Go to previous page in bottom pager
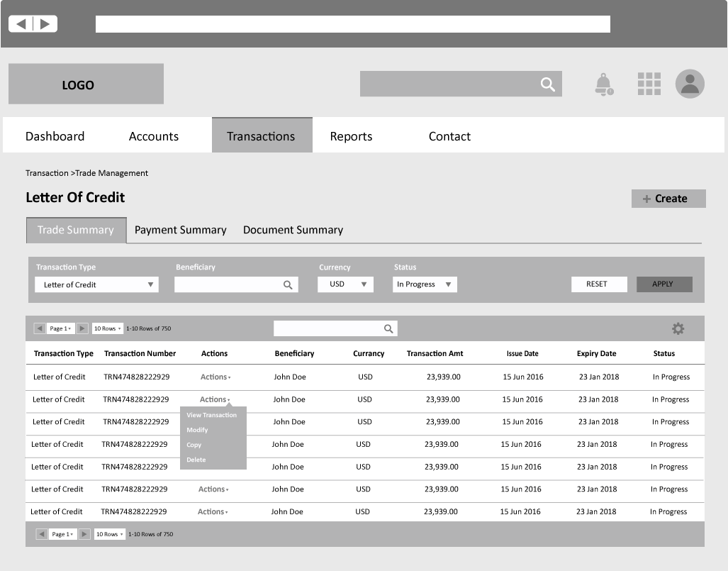This screenshot has height=571, width=728. (42, 534)
